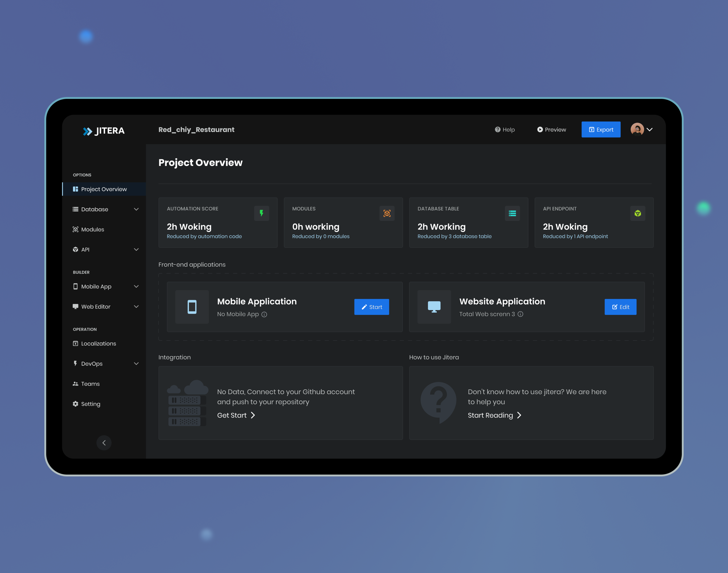The image size is (728, 573).
Task: Open the user avatar picture
Action: [x=637, y=129]
